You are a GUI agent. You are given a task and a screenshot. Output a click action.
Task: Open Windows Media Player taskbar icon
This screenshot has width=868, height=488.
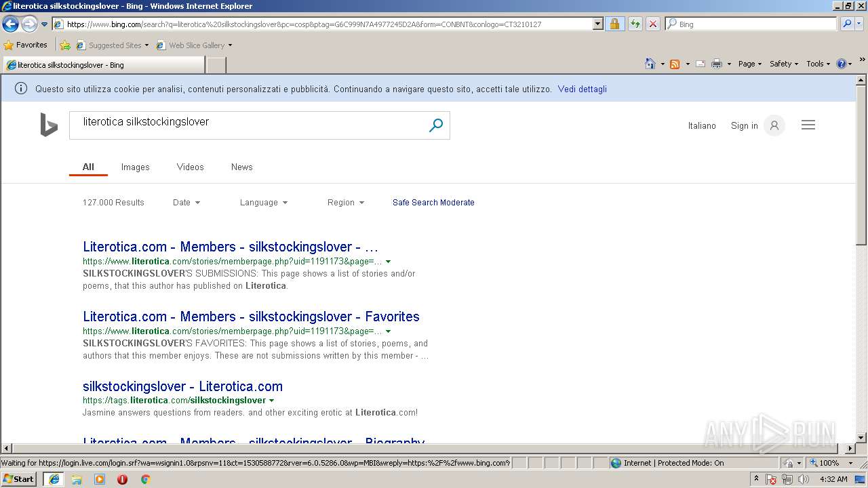click(100, 479)
